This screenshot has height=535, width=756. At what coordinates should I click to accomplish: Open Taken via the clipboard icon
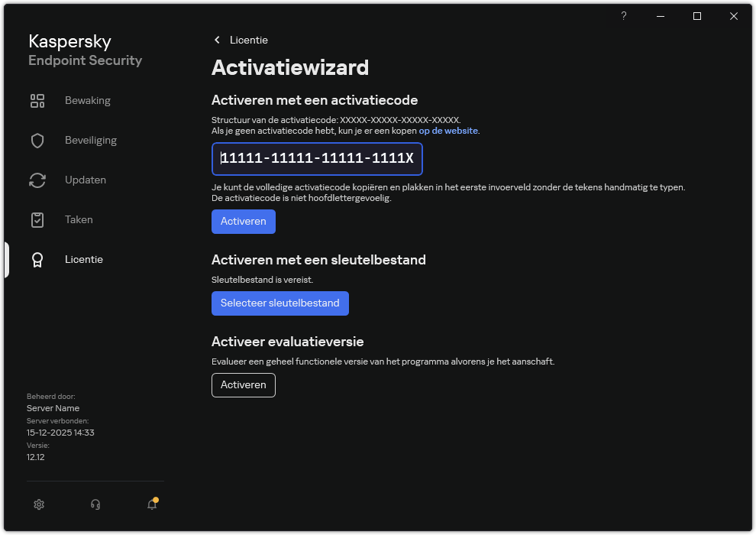coord(37,219)
